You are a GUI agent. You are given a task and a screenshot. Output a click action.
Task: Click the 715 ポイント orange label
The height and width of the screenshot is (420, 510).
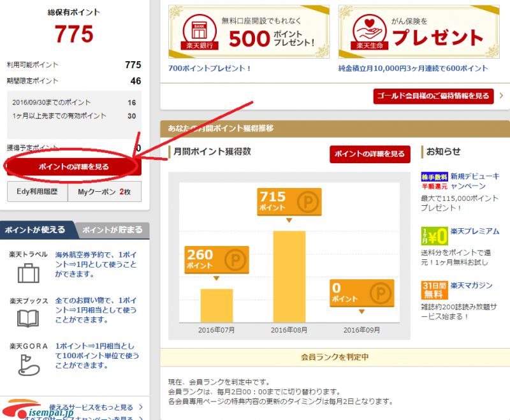click(289, 202)
